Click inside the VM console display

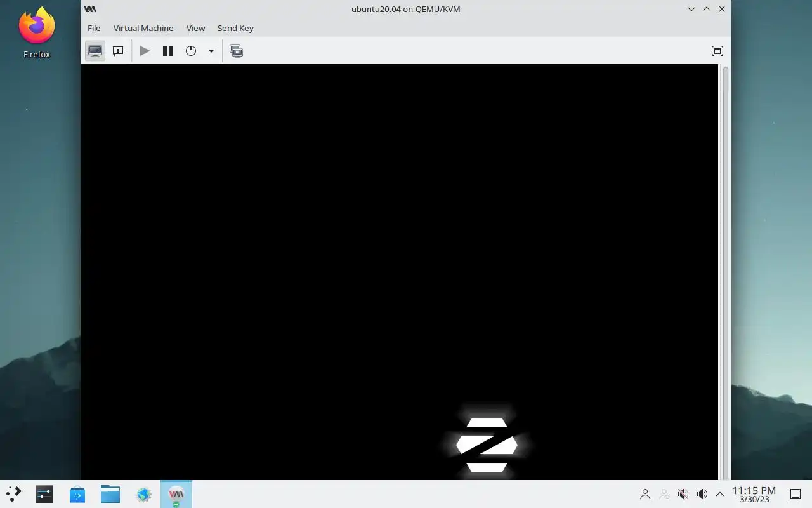(x=400, y=272)
